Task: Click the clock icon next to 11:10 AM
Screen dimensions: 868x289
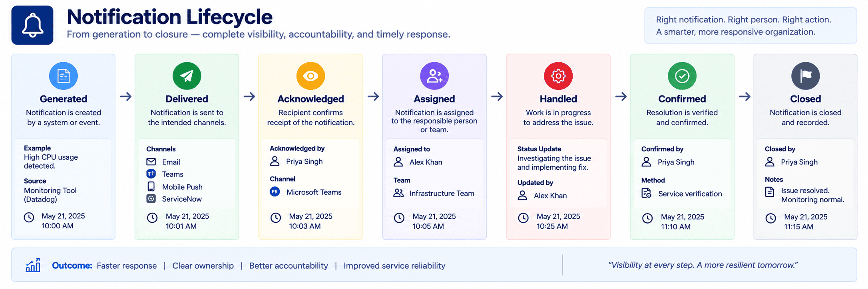Action: pos(647,218)
